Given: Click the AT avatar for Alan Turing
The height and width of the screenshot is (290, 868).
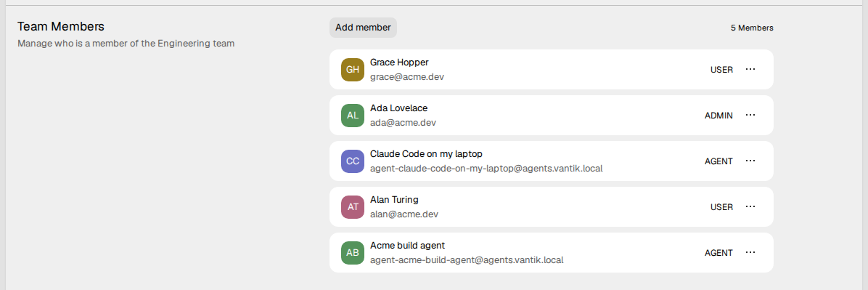Looking at the screenshot, I should [x=353, y=207].
